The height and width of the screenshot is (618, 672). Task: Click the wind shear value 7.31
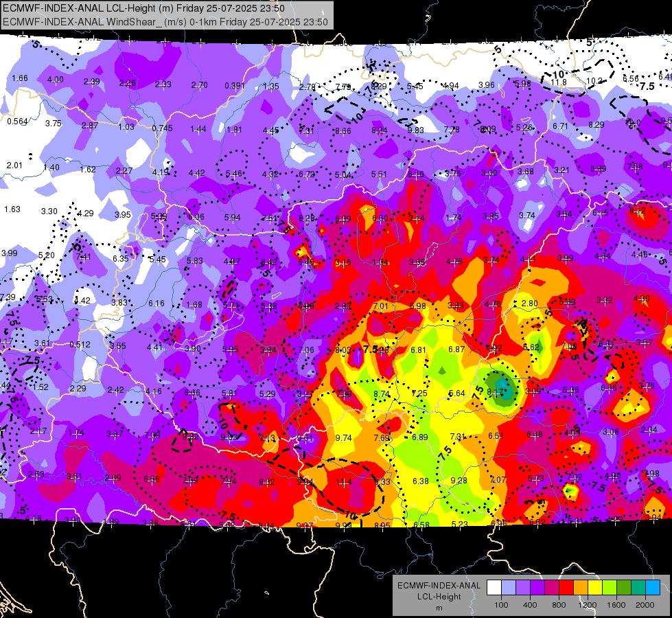click(x=458, y=437)
